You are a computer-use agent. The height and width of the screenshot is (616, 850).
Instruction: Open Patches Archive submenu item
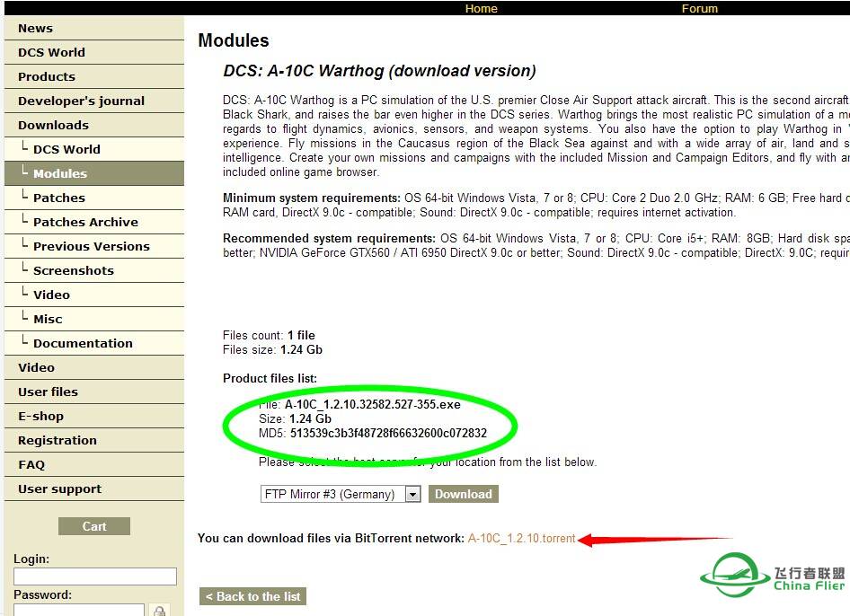(x=93, y=222)
